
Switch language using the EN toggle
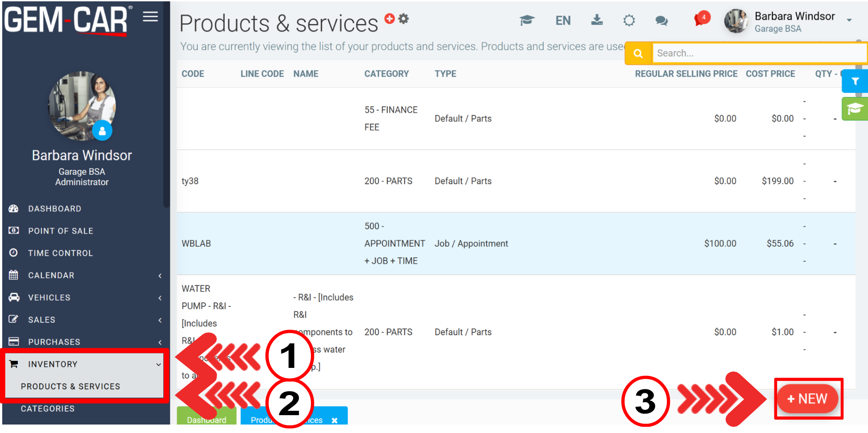pos(563,21)
